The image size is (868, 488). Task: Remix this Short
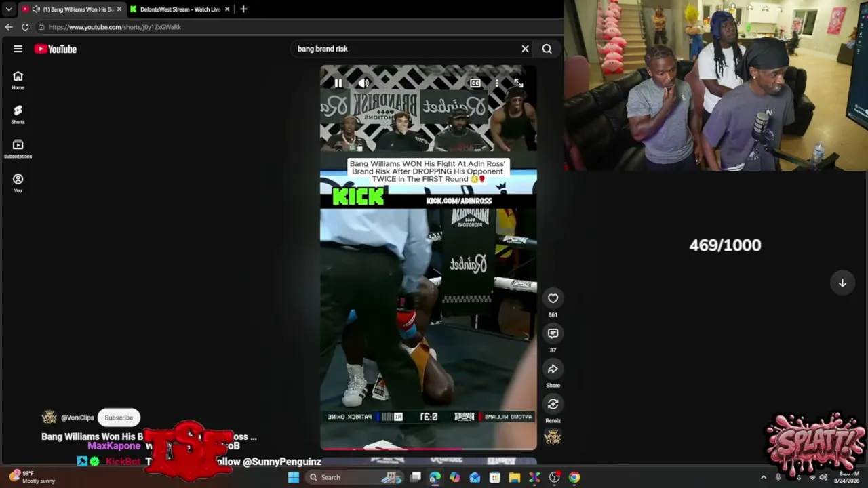(x=553, y=404)
